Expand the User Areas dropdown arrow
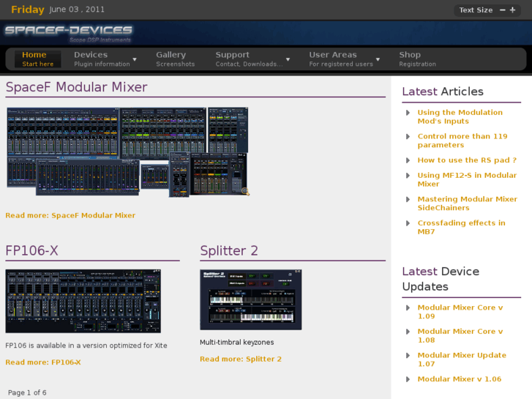 pyautogui.click(x=378, y=59)
